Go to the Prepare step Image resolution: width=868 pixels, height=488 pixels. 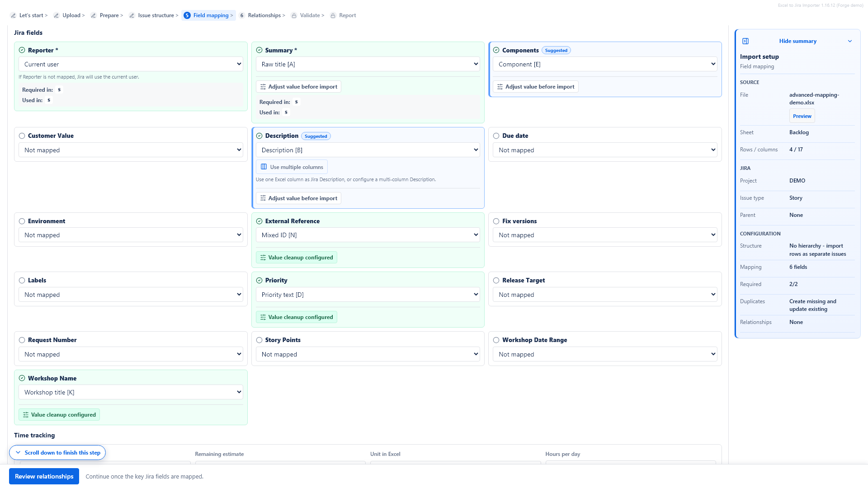pos(107,15)
